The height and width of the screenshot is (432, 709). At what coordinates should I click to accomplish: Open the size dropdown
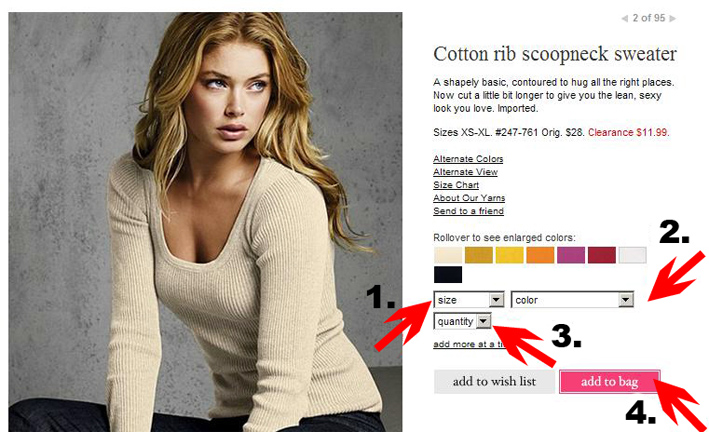(469, 299)
